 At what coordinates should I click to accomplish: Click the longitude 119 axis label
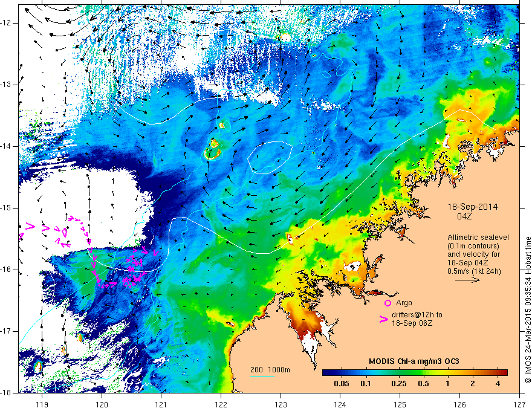coord(42,404)
